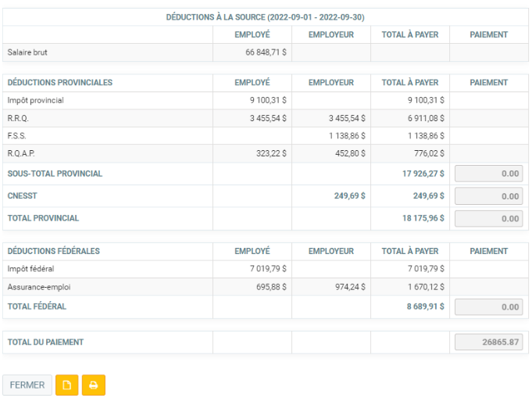Click the yellow printer icon button
Screen dimensions: 532x405
94,385
